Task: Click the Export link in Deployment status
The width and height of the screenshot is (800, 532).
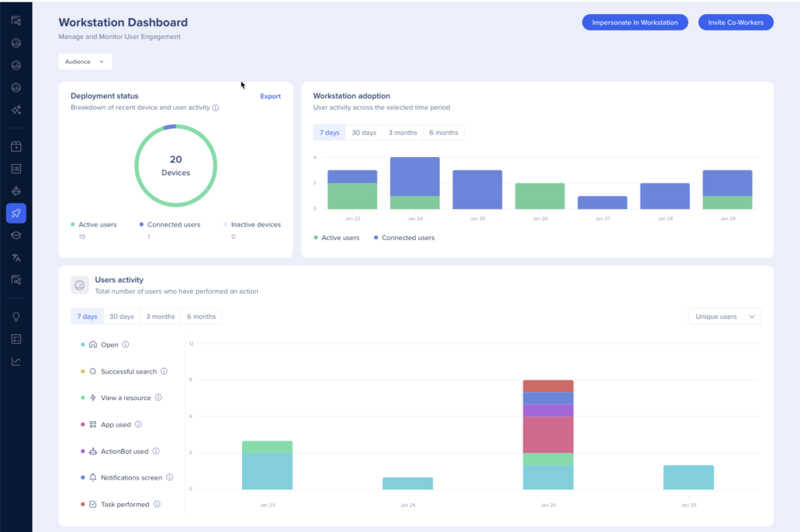Action: pos(270,96)
